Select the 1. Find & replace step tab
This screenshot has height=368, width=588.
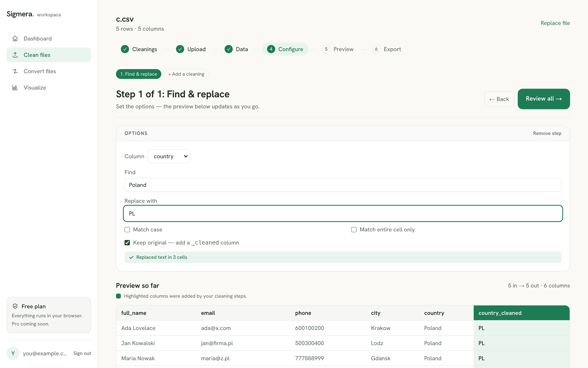pyautogui.click(x=138, y=74)
